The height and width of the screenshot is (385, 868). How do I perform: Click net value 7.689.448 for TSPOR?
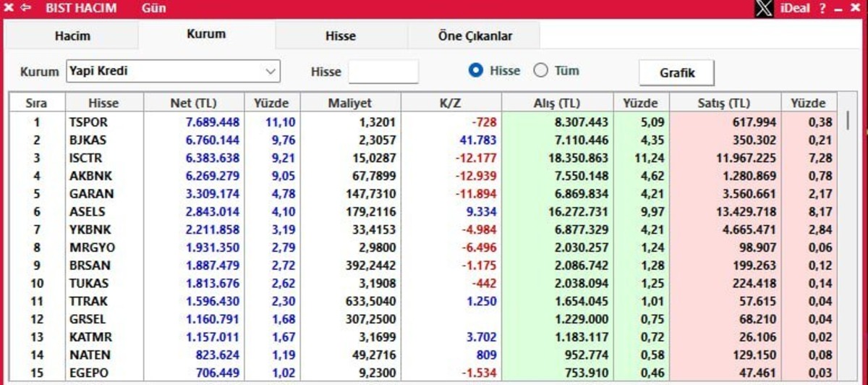pyautogui.click(x=213, y=122)
